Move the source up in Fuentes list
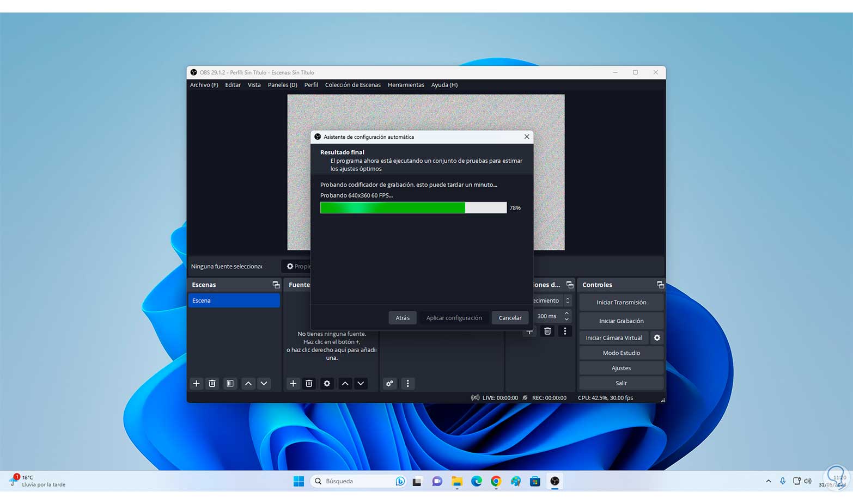Screen dimensions: 853x504 345,384
